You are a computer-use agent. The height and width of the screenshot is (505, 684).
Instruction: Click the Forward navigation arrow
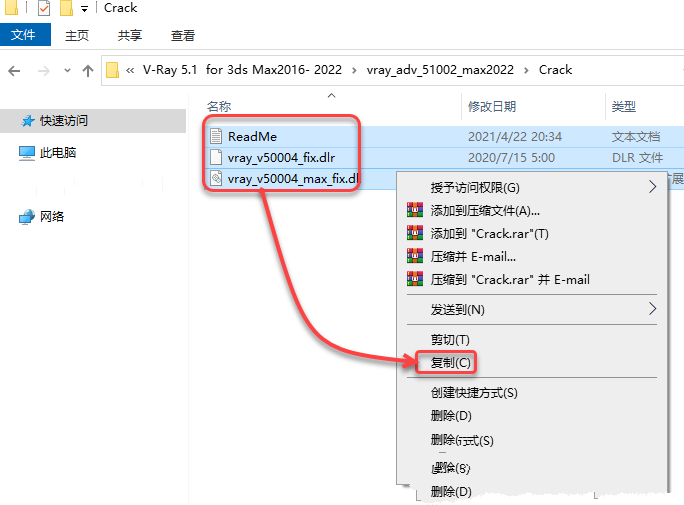[x=44, y=71]
